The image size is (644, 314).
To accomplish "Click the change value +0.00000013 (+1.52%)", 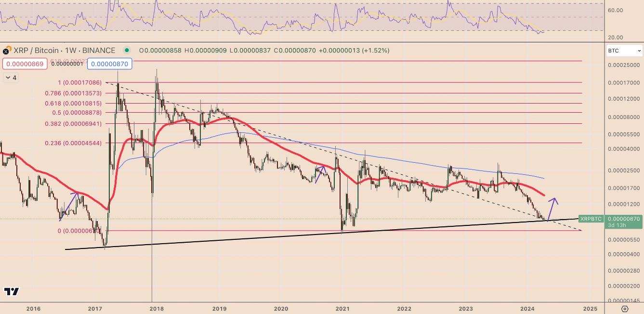I will click(x=355, y=51).
